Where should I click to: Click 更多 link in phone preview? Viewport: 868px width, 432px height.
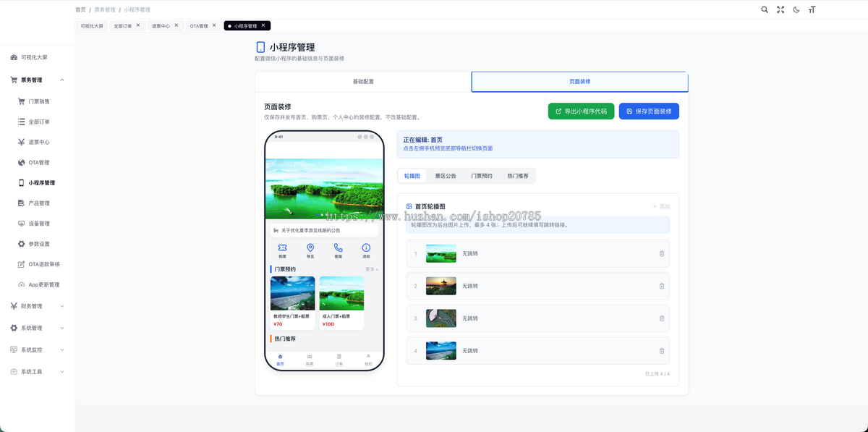pyautogui.click(x=372, y=269)
